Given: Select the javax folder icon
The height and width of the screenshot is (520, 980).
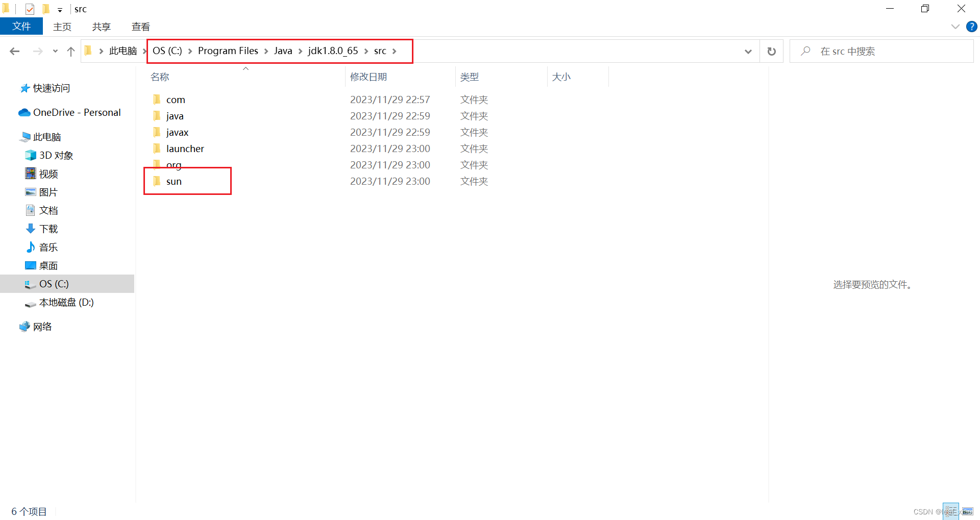Looking at the screenshot, I should coord(157,132).
